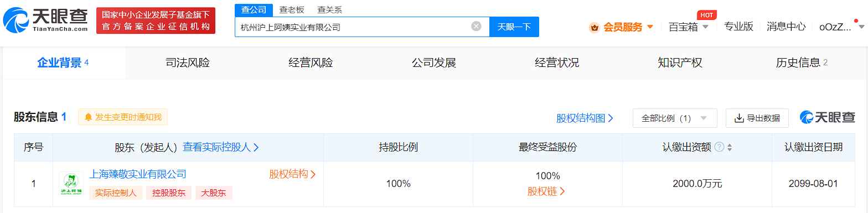868x213 pixels.
Task: Select the 查公司 search tab
Action: [254, 10]
